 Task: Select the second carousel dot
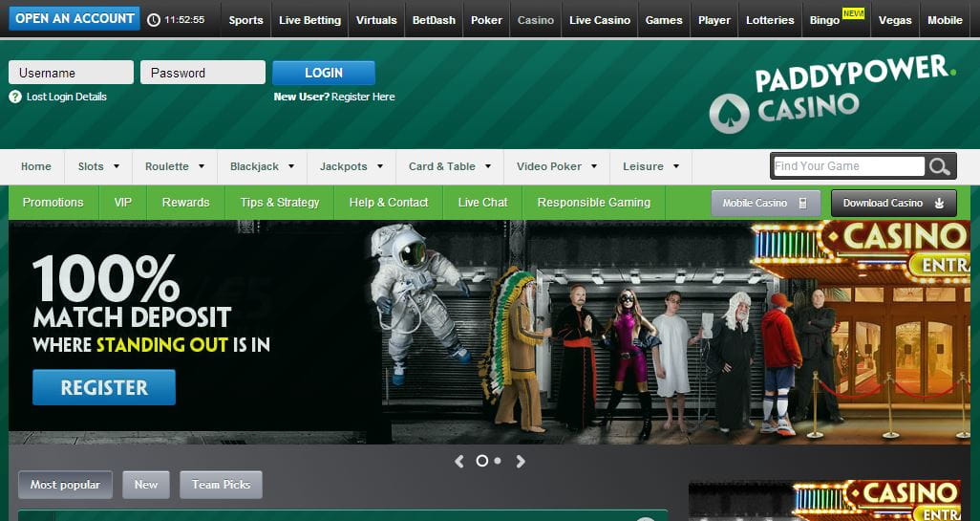(498, 461)
